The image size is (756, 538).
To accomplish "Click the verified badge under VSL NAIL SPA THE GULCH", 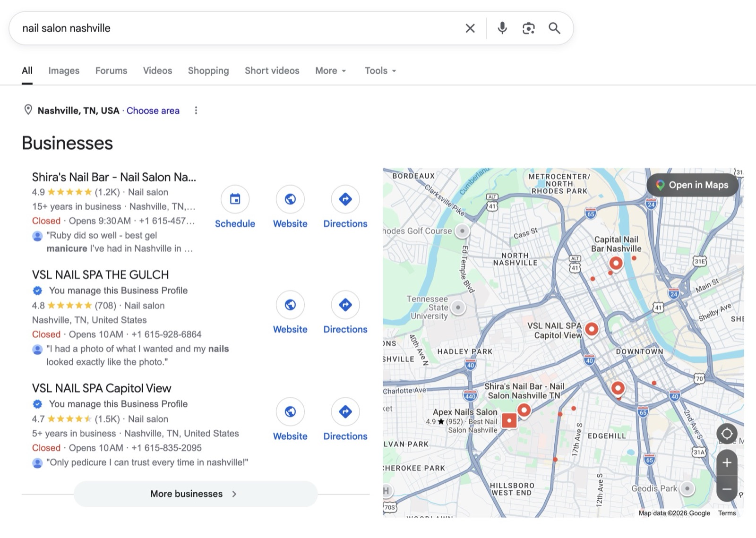I will pyautogui.click(x=37, y=290).
